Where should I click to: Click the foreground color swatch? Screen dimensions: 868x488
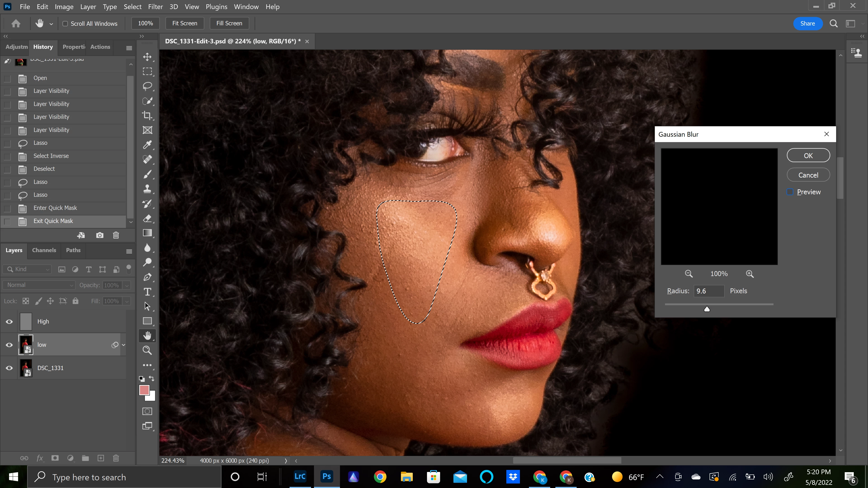[144, 390]
